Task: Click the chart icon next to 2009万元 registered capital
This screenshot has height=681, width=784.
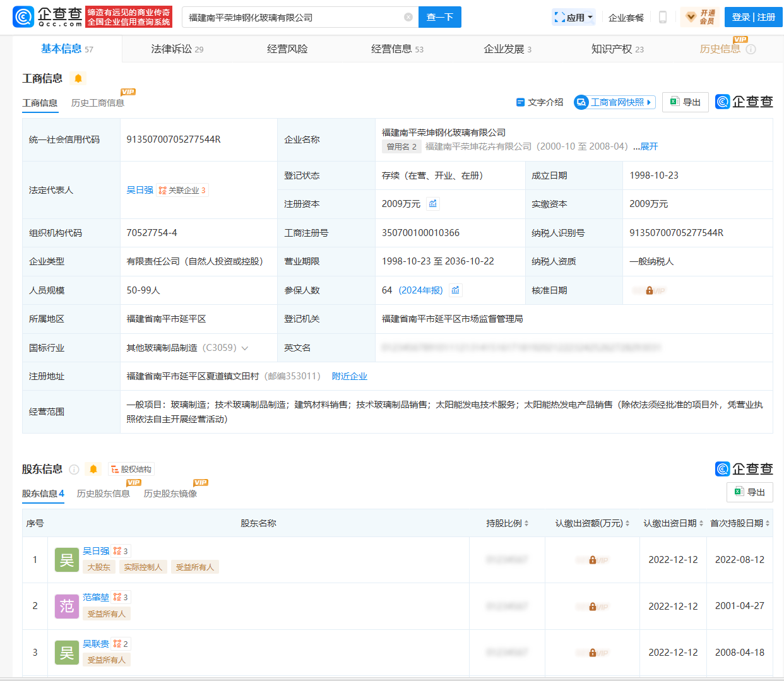Action: (432, 204)
